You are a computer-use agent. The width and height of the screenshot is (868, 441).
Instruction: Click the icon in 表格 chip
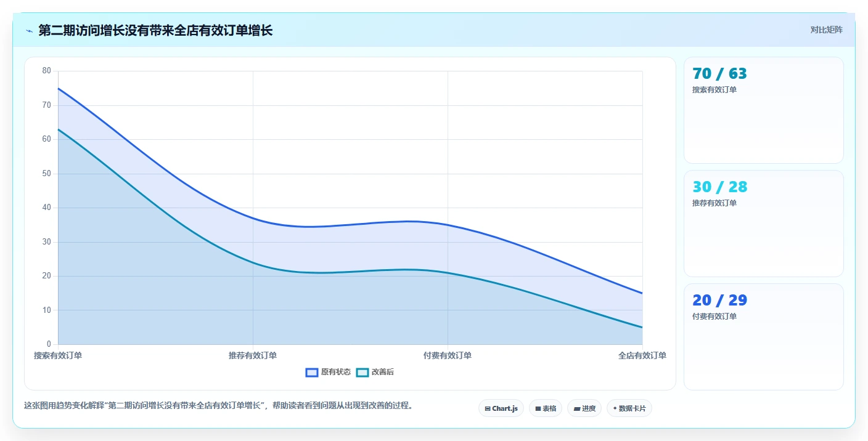[x=538, y=408]
